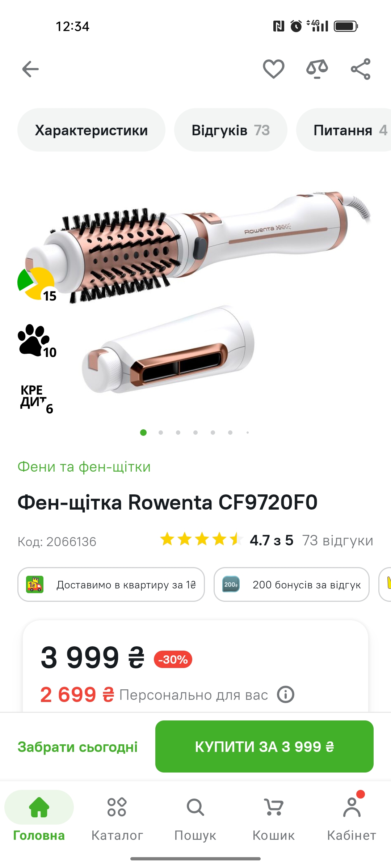Tap the КУПИТИ ЗА 3 999 ₴ button
The height and width of the screenshot is (868, 391).
(x=264, y=746)
